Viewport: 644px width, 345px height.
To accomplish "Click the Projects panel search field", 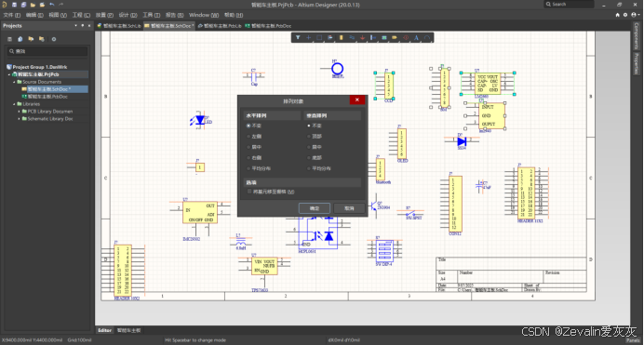I will [x=47, y=51].
